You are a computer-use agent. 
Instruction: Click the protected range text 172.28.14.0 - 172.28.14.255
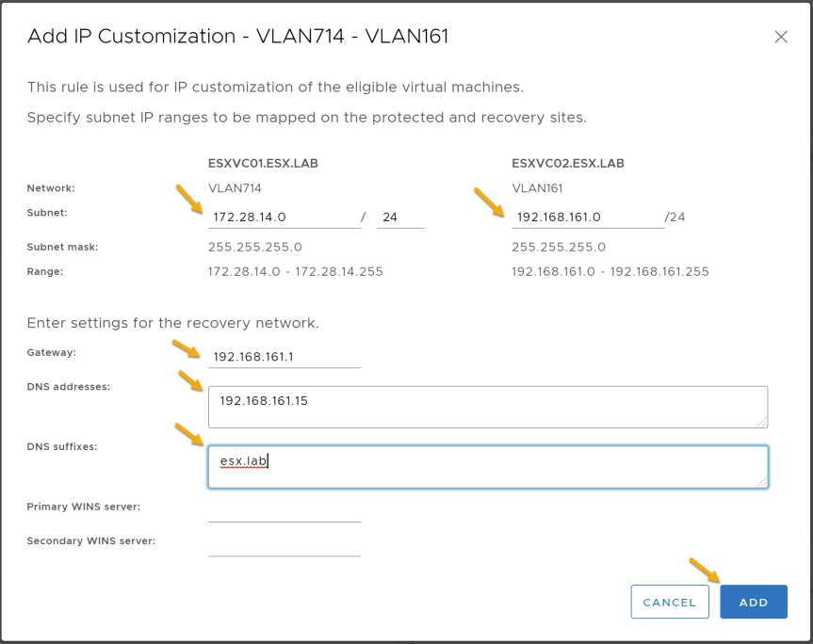click(296, 271)
